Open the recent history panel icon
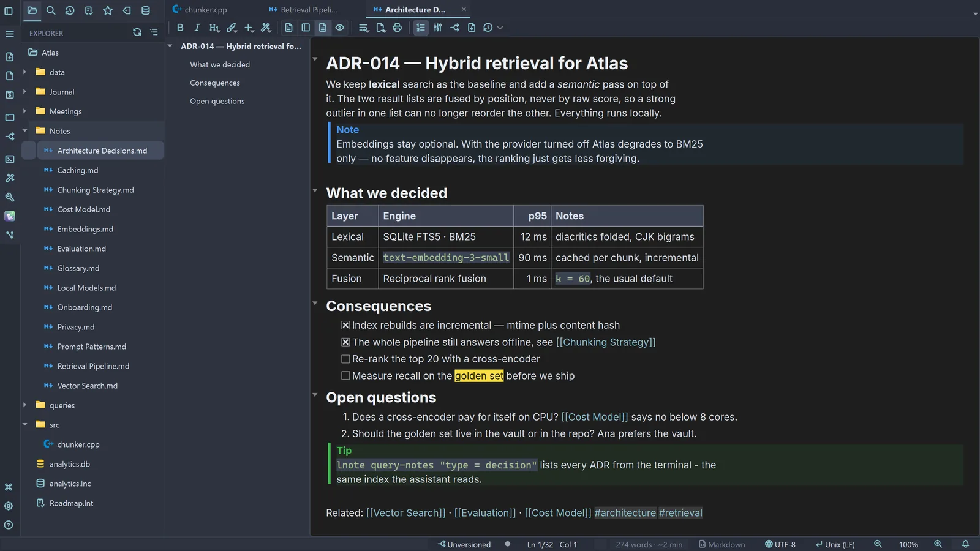This screenshot has width=980, height=551. tap(70, 10)
